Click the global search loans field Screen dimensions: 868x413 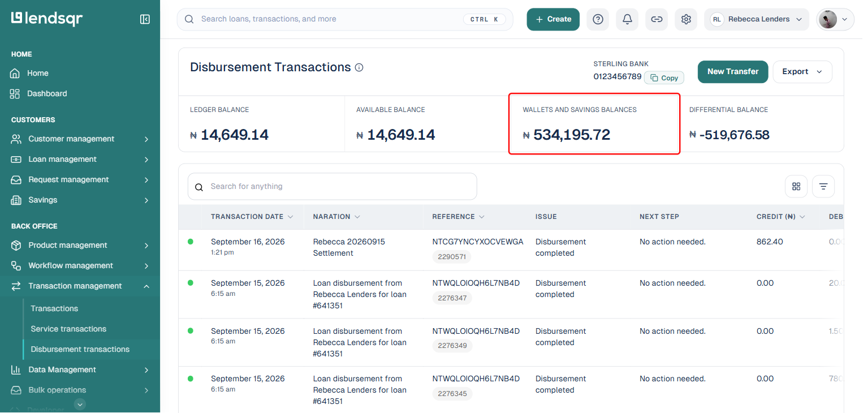pyautogui.click(x=345, y=19)
